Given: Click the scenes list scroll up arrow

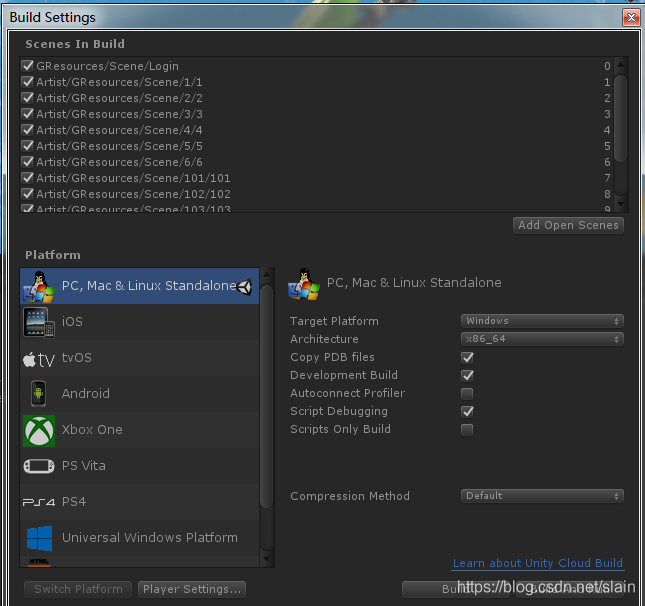Looking at the screenshot, I should click(620, 64).
